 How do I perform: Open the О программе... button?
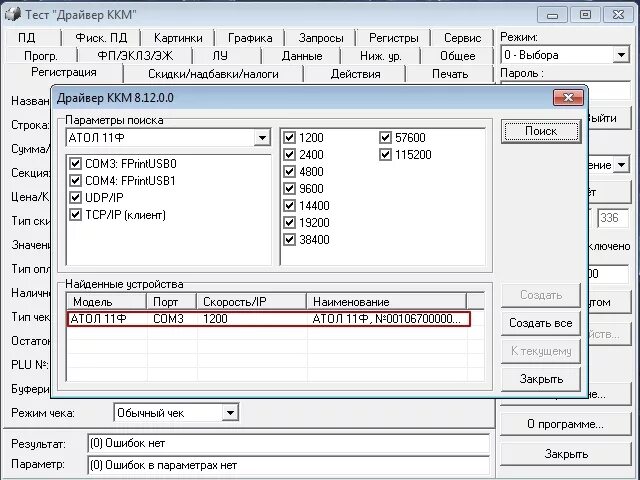pyautogui.click(x=566, y=424)
